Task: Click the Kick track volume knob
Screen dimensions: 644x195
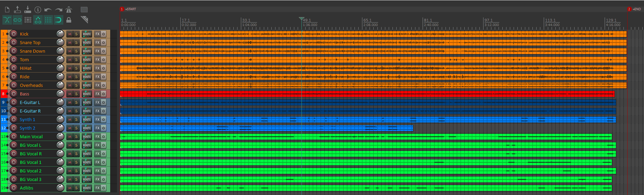Action: (x=60, y=34)
